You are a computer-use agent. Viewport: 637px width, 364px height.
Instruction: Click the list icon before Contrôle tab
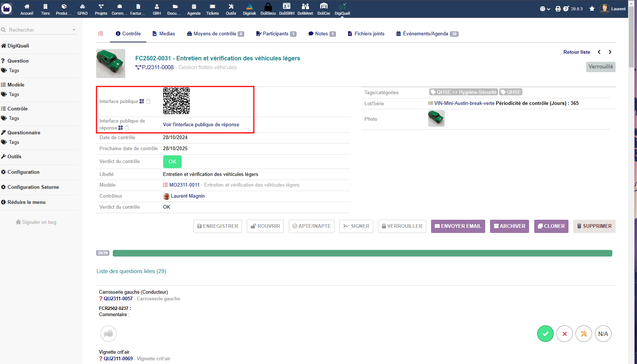click(101, 33)
